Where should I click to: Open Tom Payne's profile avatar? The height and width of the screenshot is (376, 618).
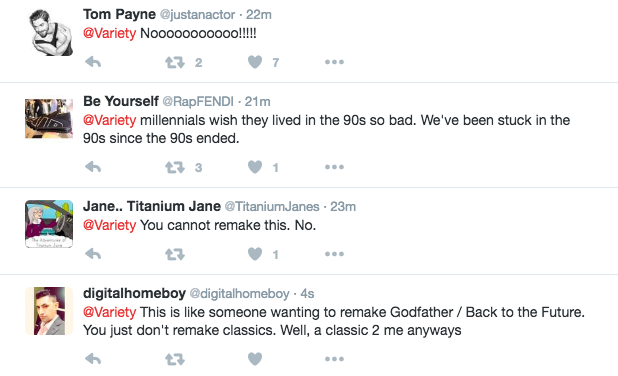tap(51, 33)
